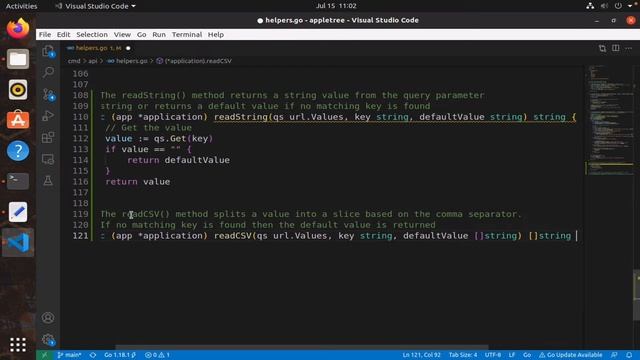Viewport: 640px width, 360px height.
Task: Click 'value := qs.Get(key)' on line 112
Action: (159, 138)
